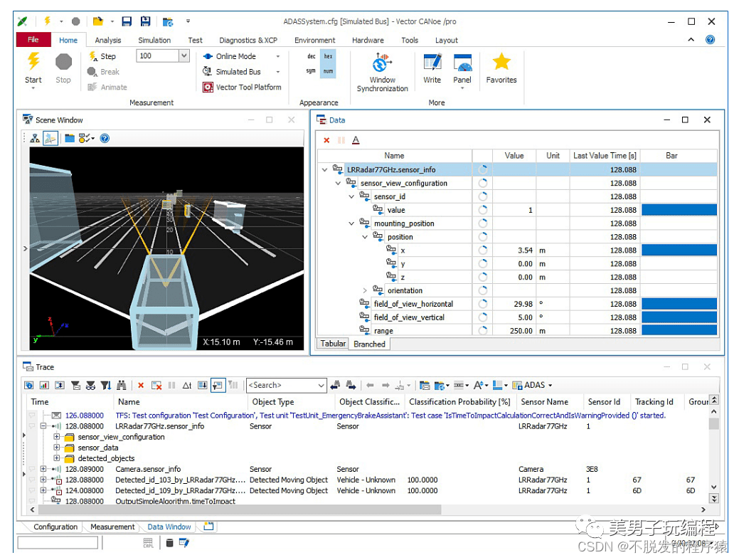Image resolution: width=739 pixels, height=560 pixels.
Task: Expand the orientation tree node
Action: [x=365, y=290]
